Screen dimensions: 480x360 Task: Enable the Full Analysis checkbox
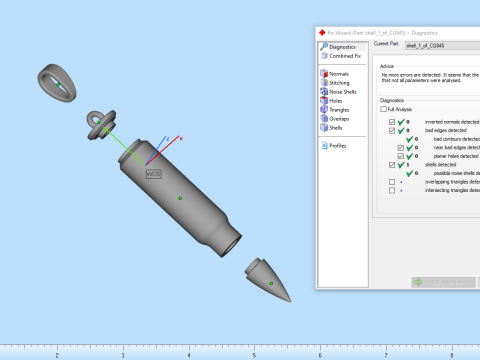click(384, 109)
